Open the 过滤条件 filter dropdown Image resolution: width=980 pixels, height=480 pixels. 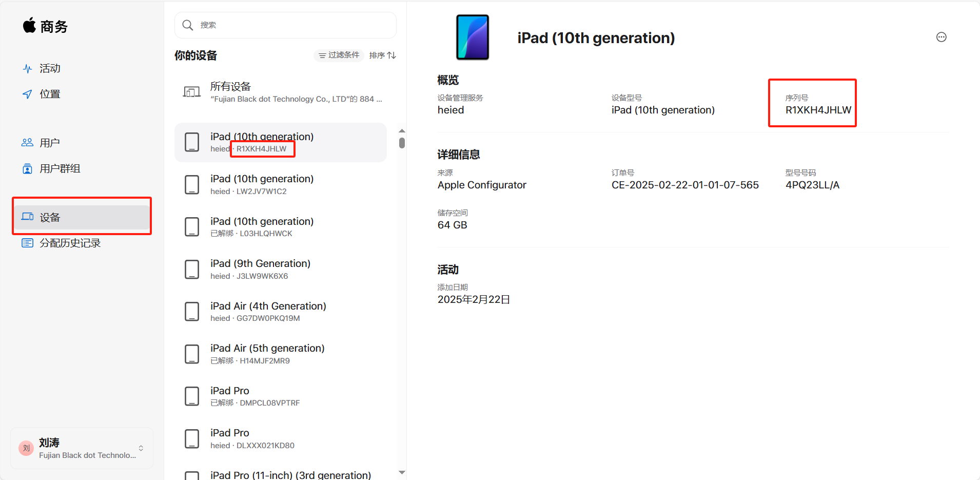339,55
